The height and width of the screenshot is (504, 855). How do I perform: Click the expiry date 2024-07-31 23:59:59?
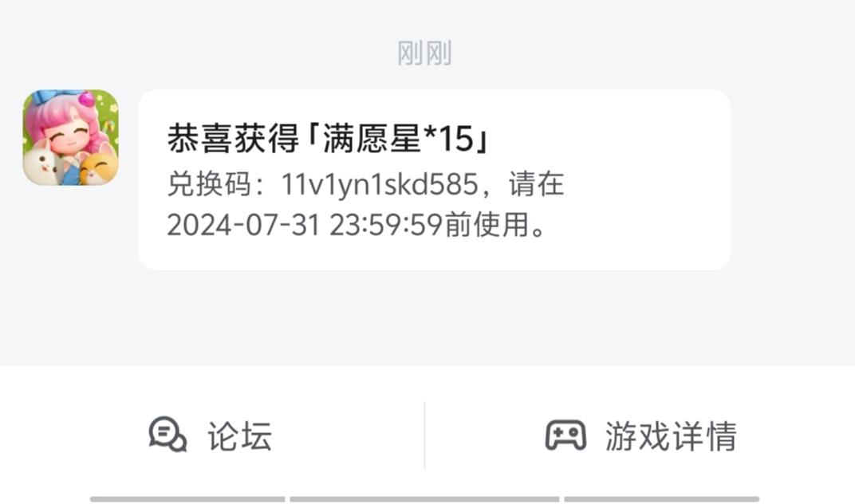(304, 225)
